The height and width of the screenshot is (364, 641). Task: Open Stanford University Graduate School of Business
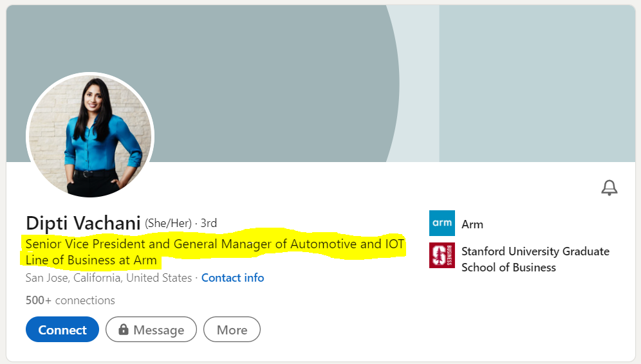(x=535, y=259)
